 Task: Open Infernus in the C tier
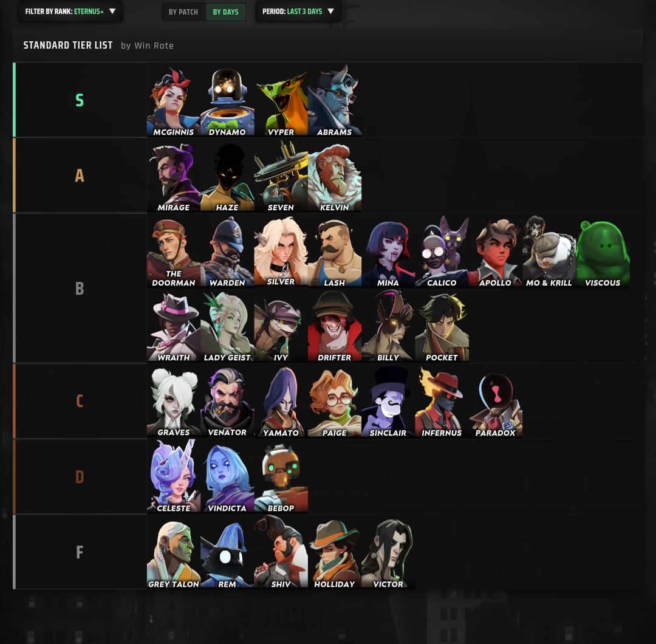click(442, 402)
